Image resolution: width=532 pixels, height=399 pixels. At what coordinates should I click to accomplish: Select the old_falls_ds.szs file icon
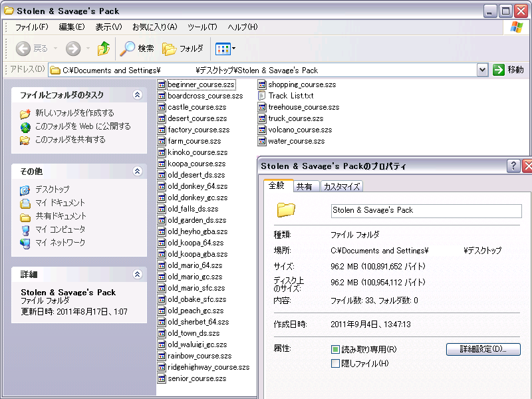pos(162,209)
